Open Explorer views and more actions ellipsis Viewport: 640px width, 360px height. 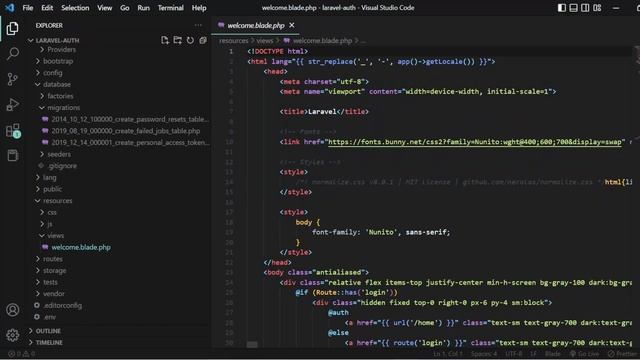click(198, 25)
